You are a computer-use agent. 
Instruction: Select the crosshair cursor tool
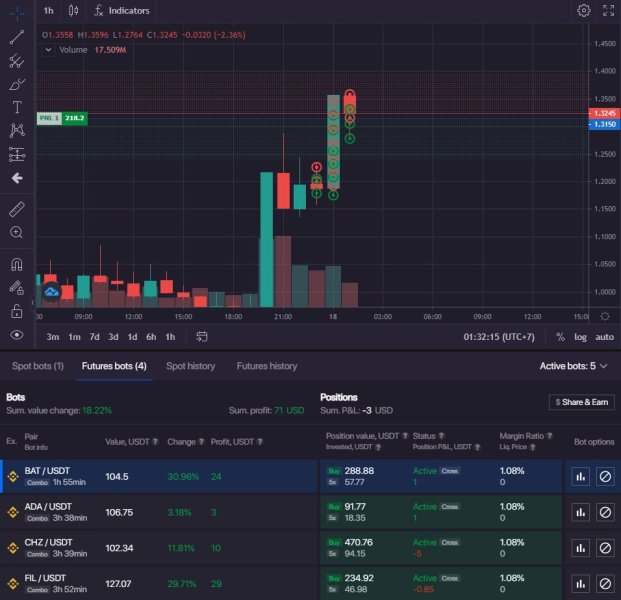pos(17,13)
